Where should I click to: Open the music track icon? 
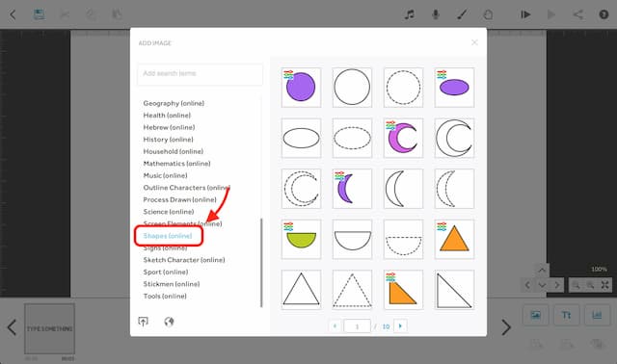pos(410,15)
